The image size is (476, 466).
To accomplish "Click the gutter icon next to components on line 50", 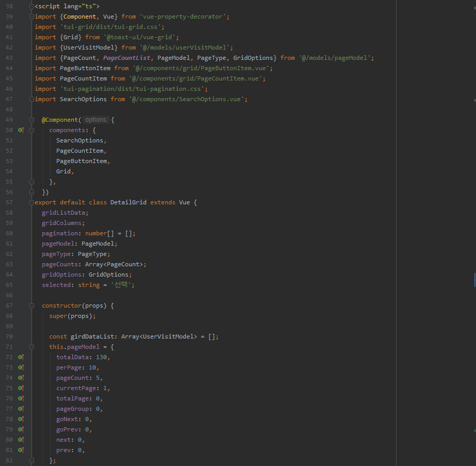I will (21, 130).
